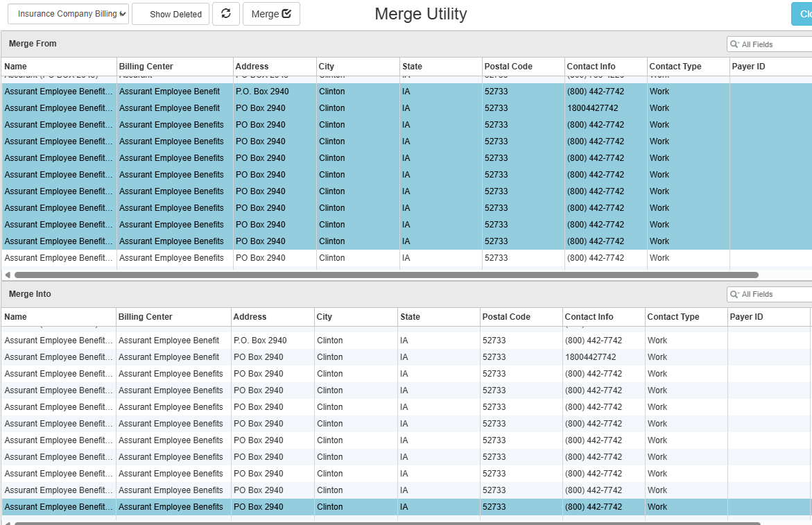Select Merge From row with P.O. Box 2940
The width and height of the screenshot is (812, 525).
[x=406, y=92]
